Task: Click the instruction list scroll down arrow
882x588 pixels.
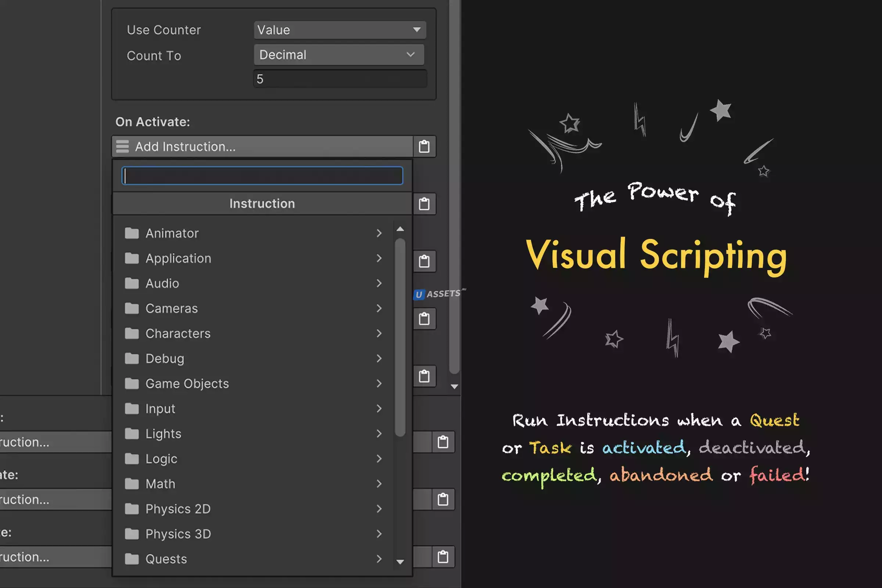Action: pyautogui.click(x=400, y=562)
